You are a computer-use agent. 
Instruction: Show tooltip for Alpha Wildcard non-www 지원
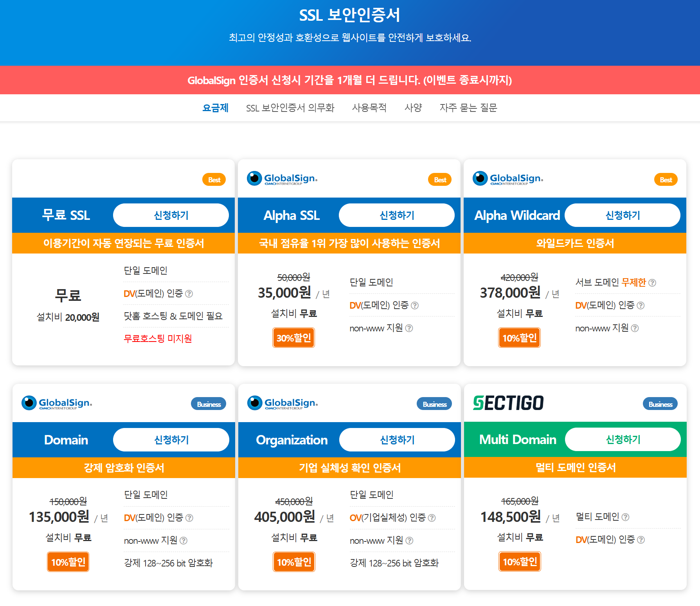635,328
